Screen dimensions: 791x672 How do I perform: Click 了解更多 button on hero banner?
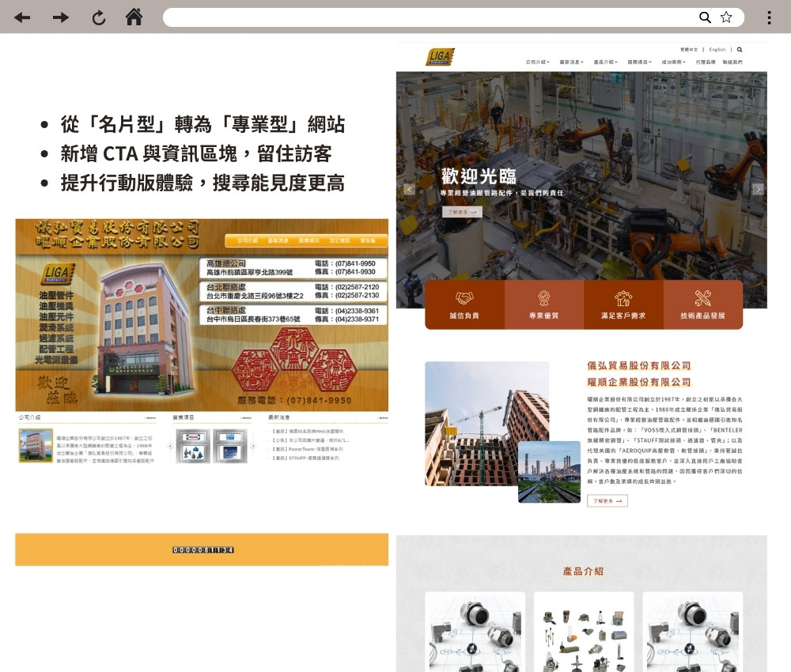[x=462, y=212]
